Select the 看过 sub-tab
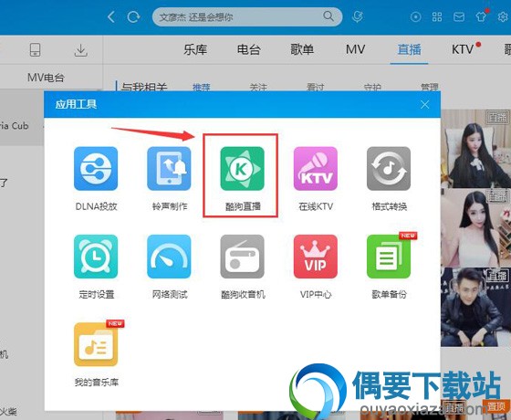 [316, 88]
